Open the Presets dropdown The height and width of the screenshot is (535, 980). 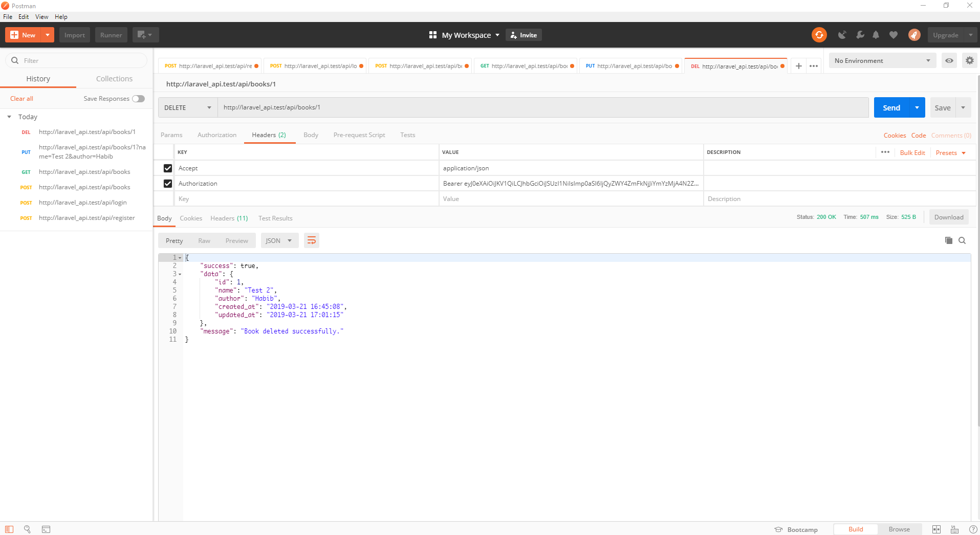point(950,152)
